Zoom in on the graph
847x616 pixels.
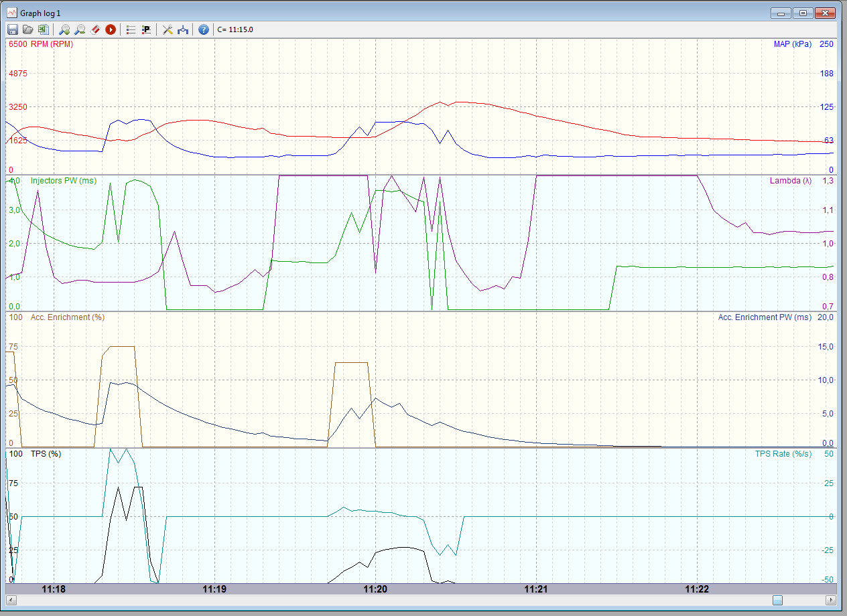click(64, 29)
